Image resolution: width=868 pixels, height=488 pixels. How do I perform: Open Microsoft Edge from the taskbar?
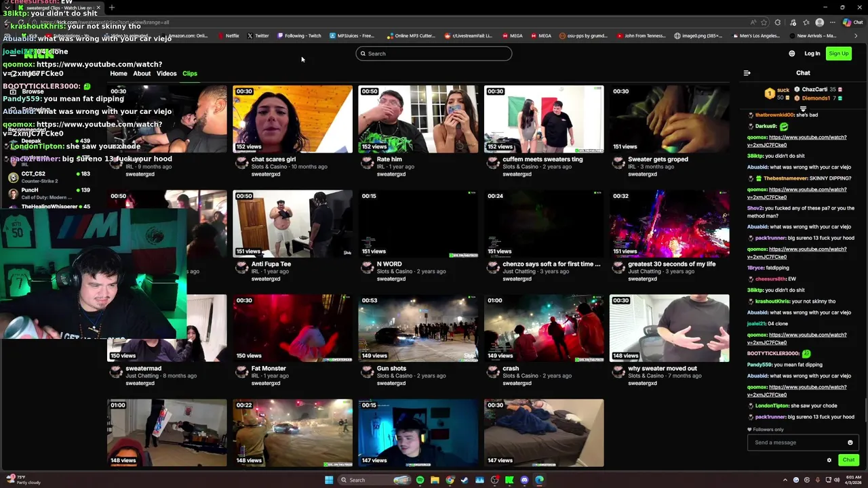pyautogui.click(x=539, y=480)
